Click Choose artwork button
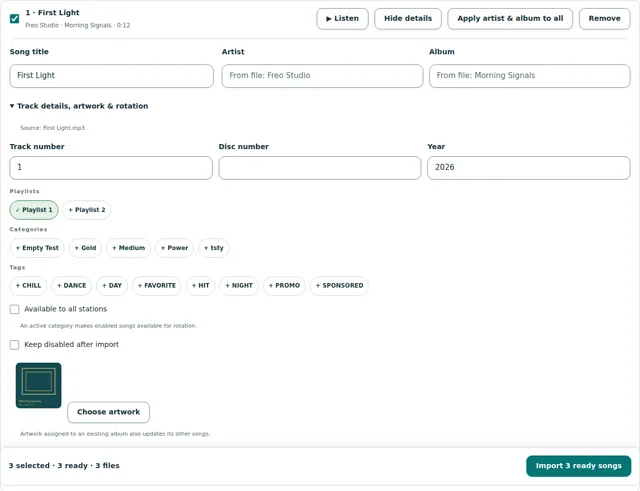 109,412
